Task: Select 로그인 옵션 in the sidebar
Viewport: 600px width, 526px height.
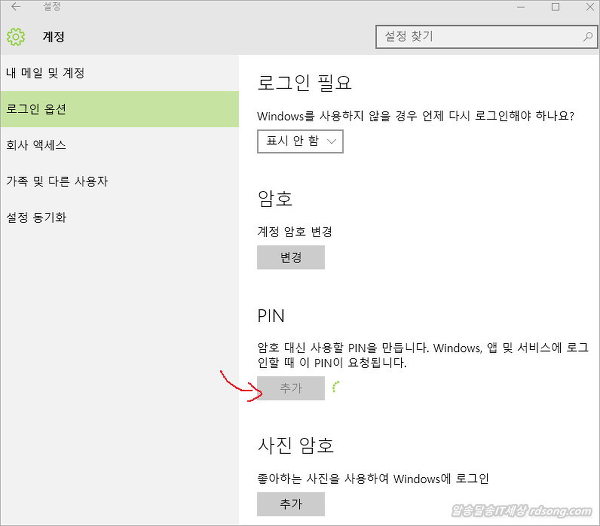Action: [x=36, y=109]
